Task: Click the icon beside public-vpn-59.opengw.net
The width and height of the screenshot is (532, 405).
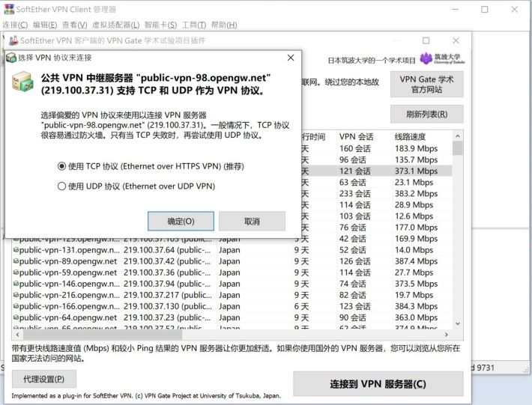Action: [x=16, y=272]
